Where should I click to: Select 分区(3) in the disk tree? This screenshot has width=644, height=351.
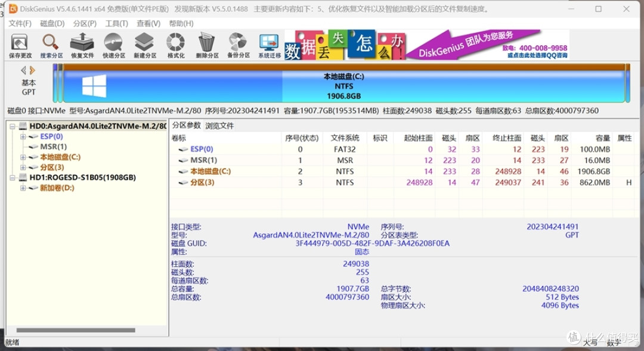point(52,167)
